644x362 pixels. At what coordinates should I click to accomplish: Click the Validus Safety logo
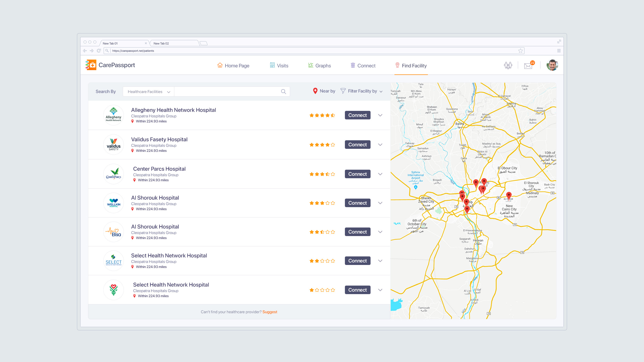(113, 145)
